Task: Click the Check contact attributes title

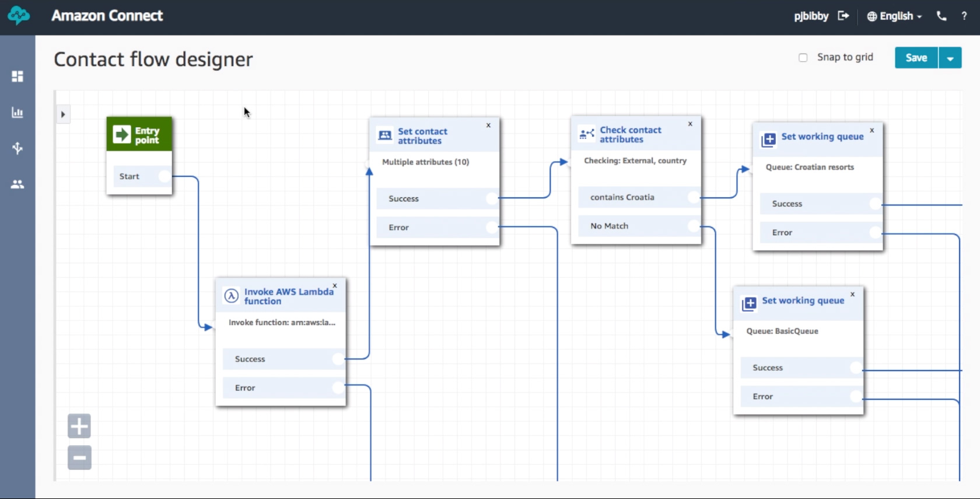Action: pyautogui.click(x=631, y=135)
